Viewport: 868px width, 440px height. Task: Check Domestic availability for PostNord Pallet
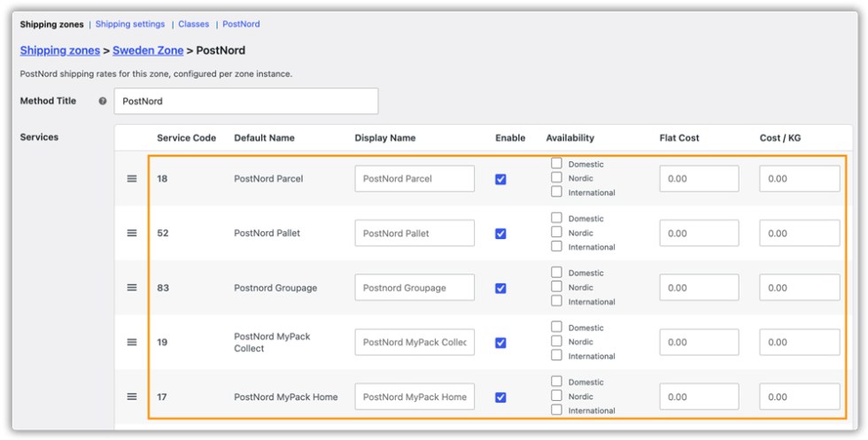[x=556, y=218]
